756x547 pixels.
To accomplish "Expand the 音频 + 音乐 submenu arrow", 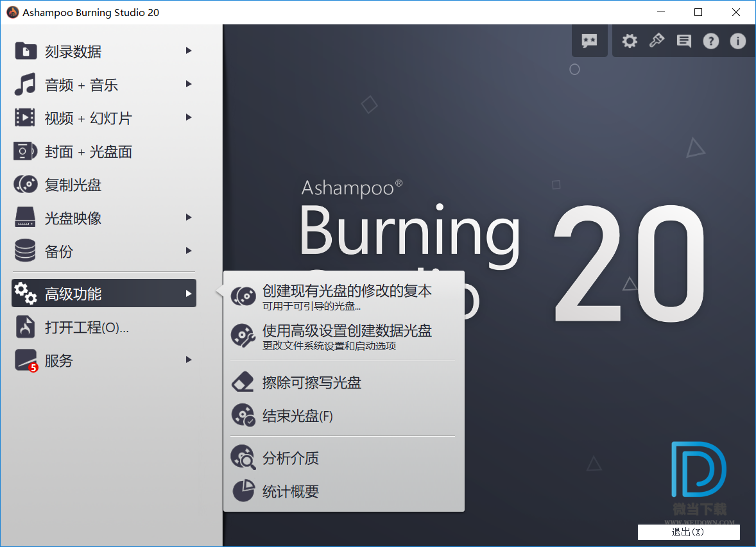I will click(189, 84).
